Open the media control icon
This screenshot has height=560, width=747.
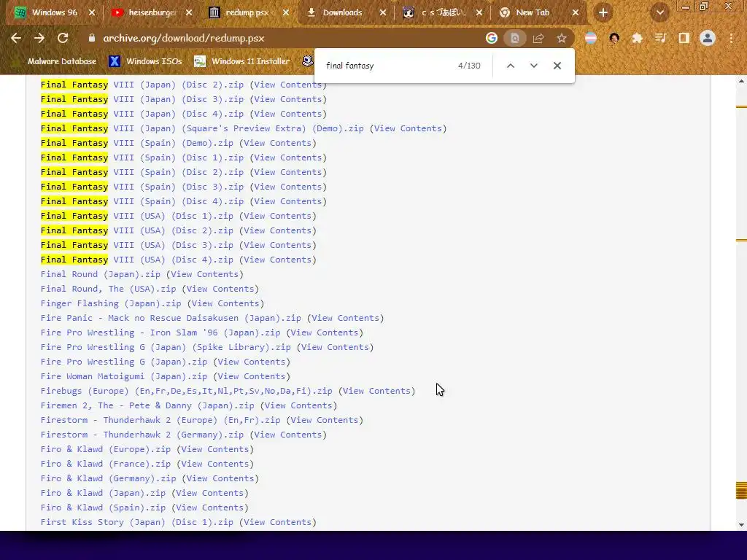[661, 38]
